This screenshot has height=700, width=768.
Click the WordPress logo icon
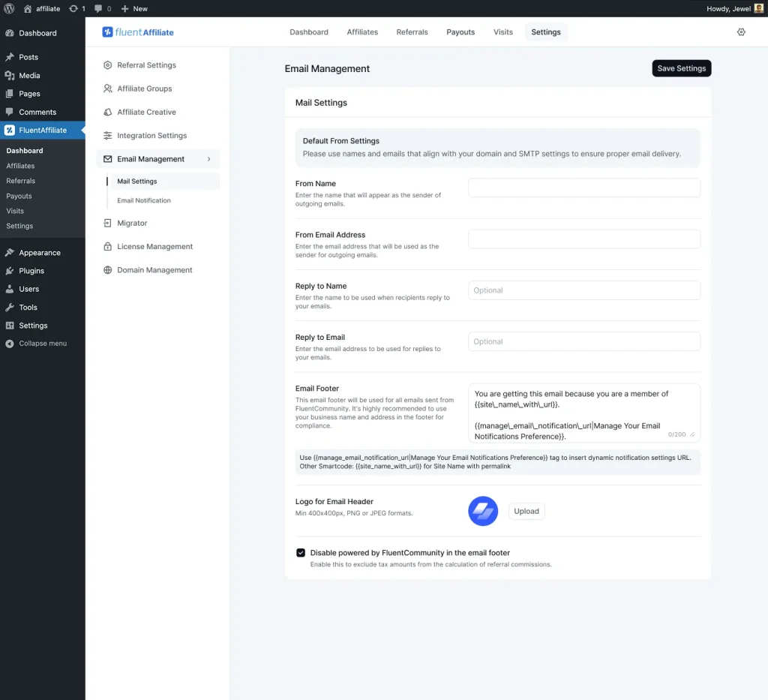coord(9,8)
